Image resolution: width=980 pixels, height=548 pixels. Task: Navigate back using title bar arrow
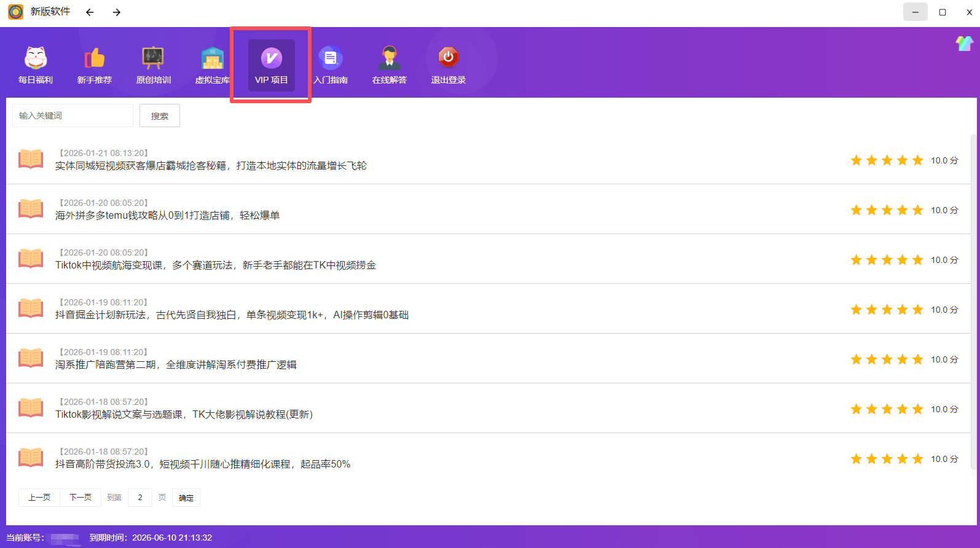pos(90,12)
